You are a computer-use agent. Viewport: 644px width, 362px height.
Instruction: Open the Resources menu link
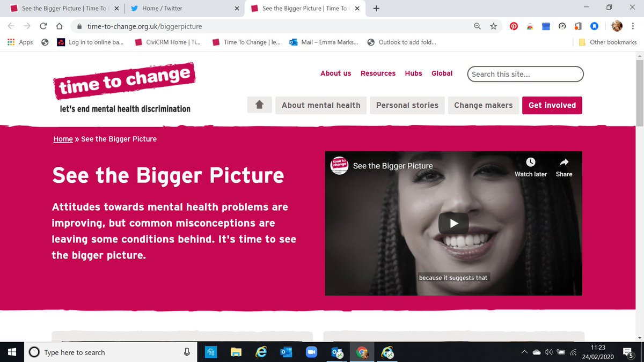[378, 73]
